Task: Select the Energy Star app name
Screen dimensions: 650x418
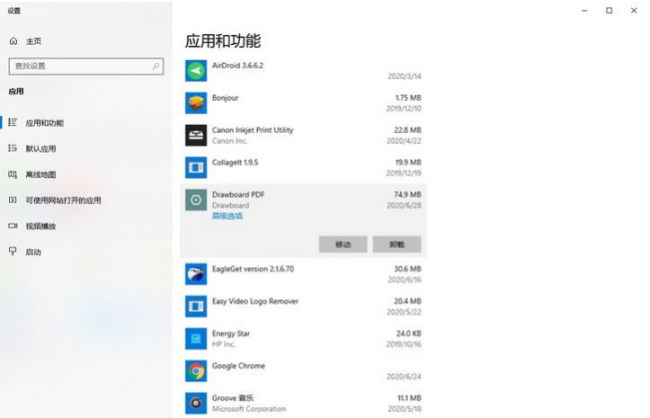Action: click(x=231, y=334)
